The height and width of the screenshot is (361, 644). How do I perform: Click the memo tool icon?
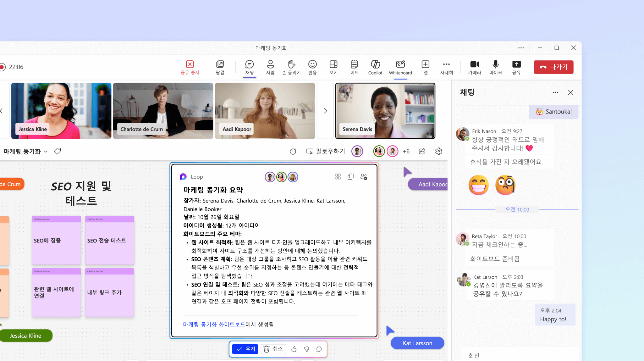coord(354,67)
